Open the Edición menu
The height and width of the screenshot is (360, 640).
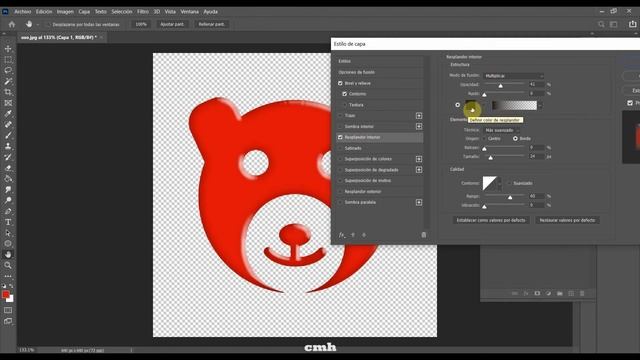coord(44,12)
